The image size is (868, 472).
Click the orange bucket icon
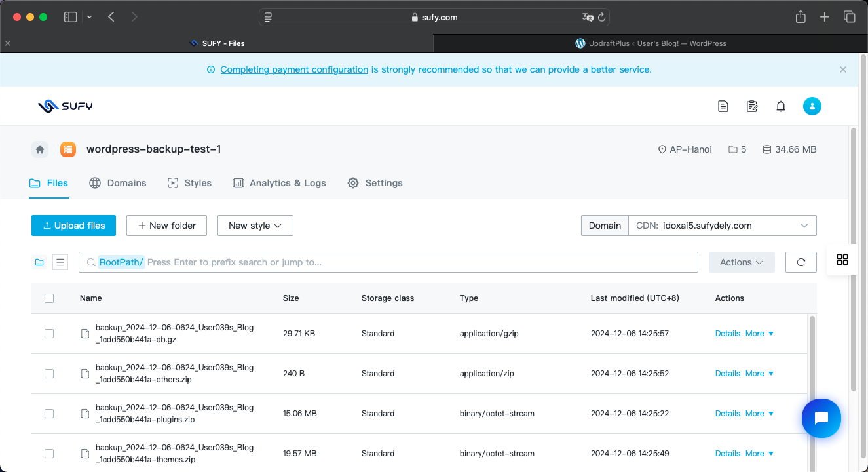[x=68, y=149]
